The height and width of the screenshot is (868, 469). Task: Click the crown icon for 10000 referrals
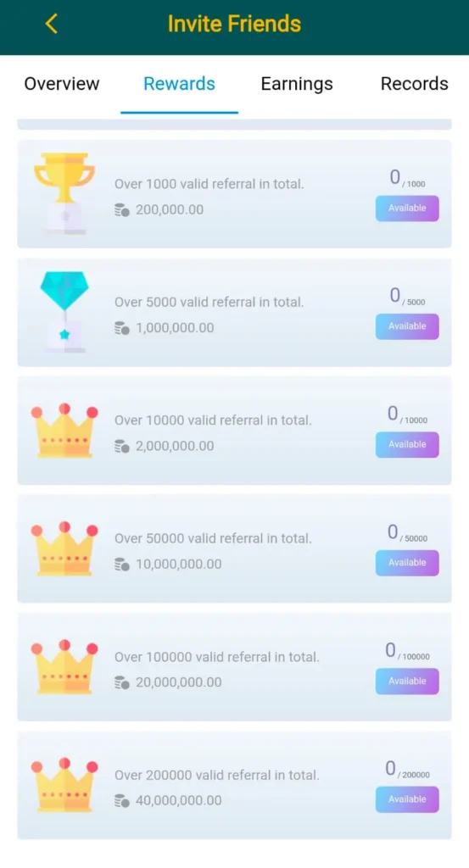tap(64, 431)
